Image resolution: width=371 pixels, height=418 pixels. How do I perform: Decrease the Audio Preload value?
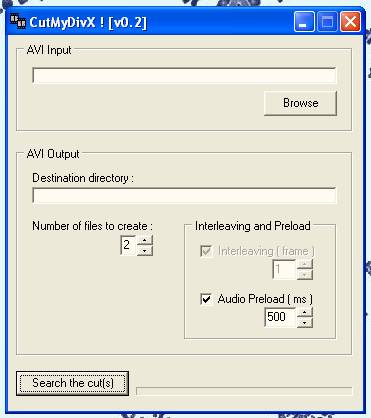(x=304, y=322)
